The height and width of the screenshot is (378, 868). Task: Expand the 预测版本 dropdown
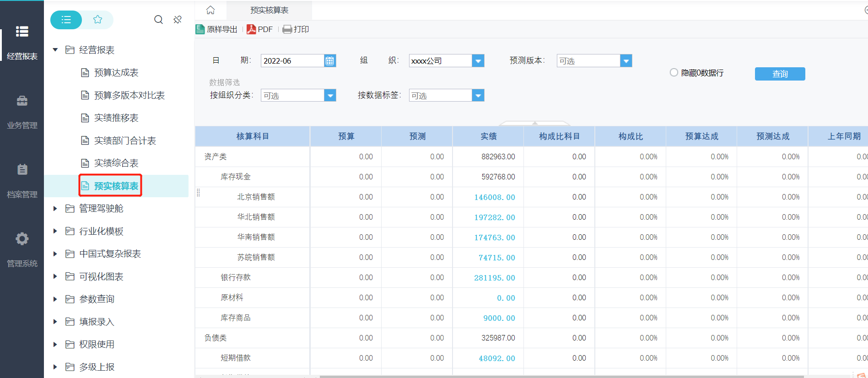click(625, 61)
